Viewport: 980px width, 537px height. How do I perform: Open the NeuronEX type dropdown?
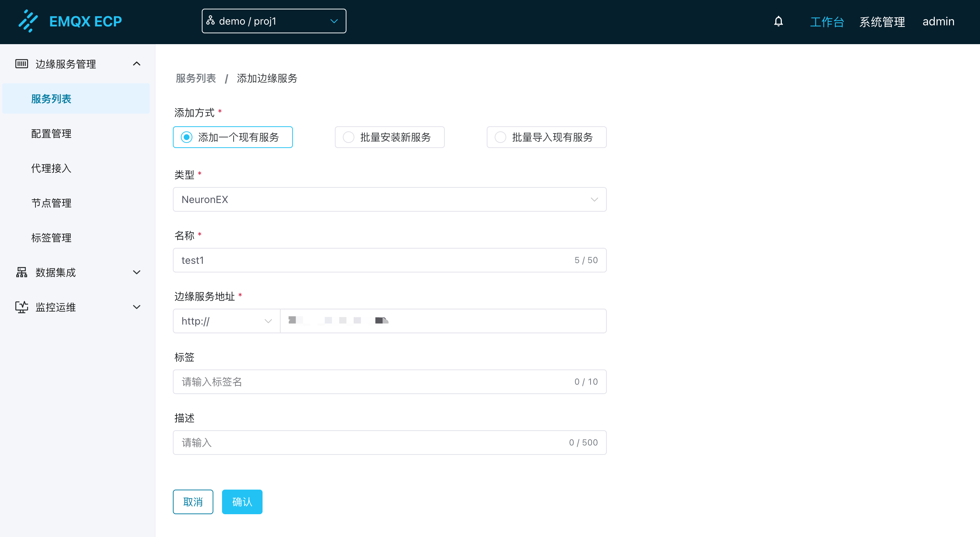click(389, 199)
